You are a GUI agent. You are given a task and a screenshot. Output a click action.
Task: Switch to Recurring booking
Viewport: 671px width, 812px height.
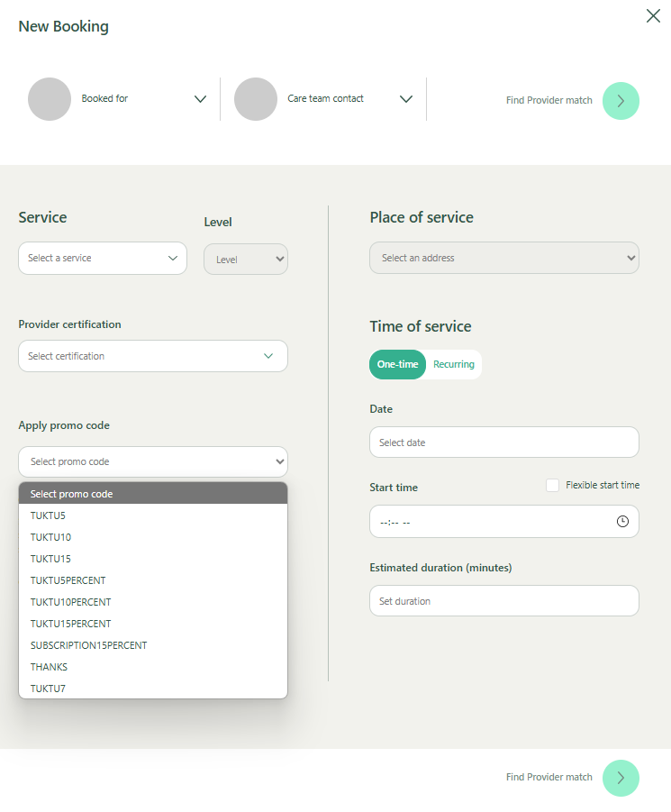[x=454, y=364]
